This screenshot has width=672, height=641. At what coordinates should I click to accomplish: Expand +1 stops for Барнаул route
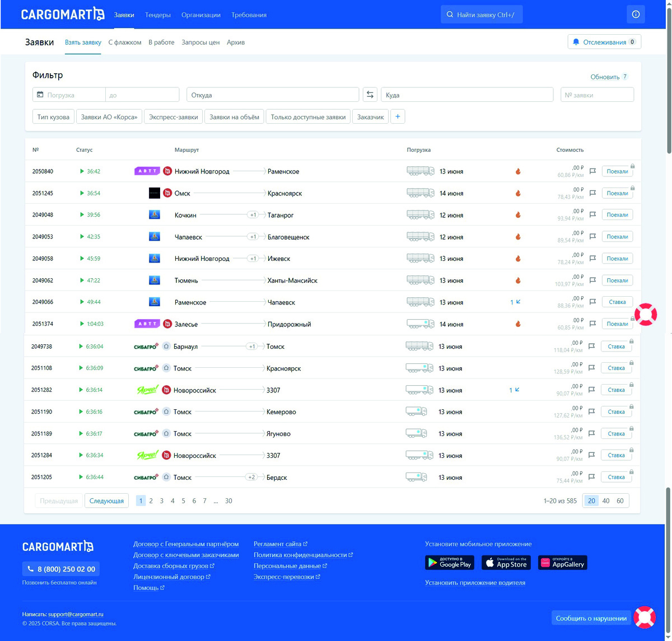(x=252, y=347)
